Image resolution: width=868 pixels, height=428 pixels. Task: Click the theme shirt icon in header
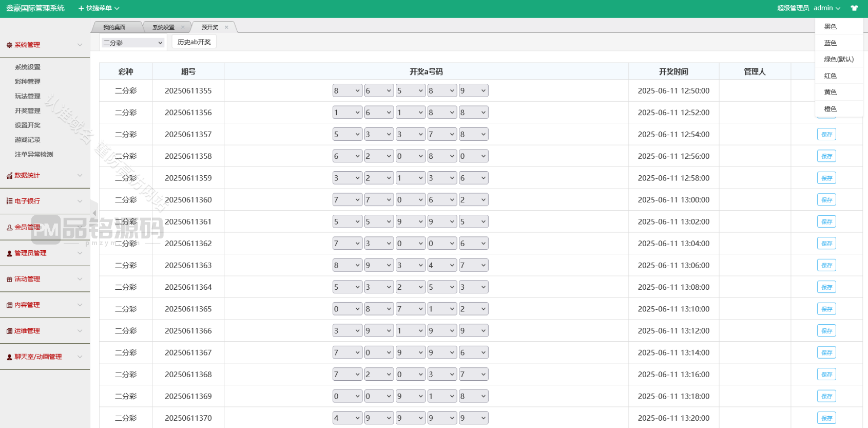[854, 8]
